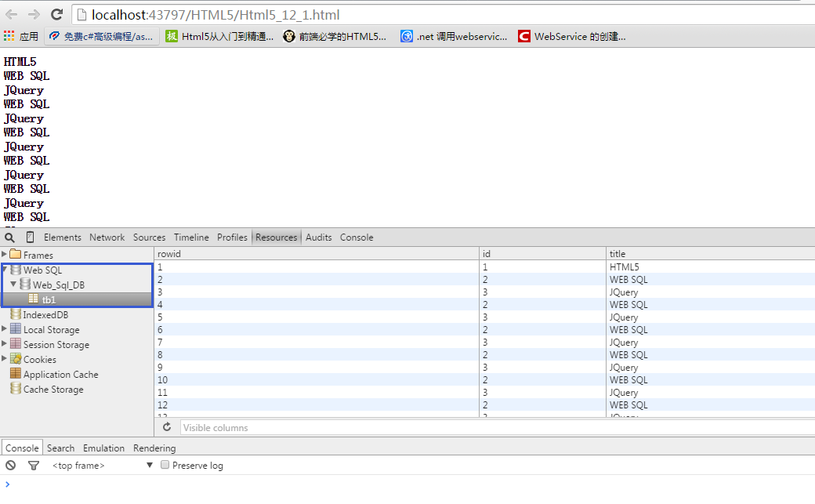Focus the Visible columns input field
815x504 pixels.
[x=498, y=427]
